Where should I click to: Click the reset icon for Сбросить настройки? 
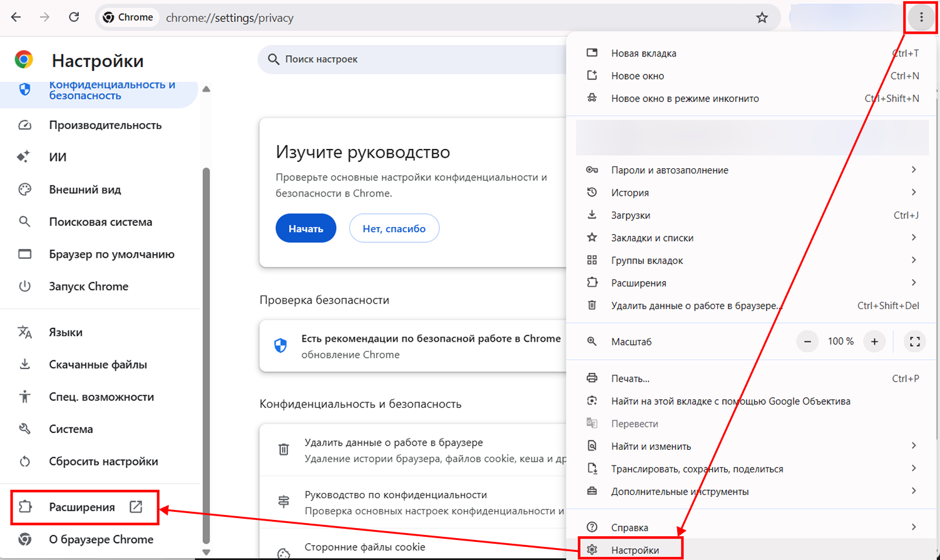24,461
